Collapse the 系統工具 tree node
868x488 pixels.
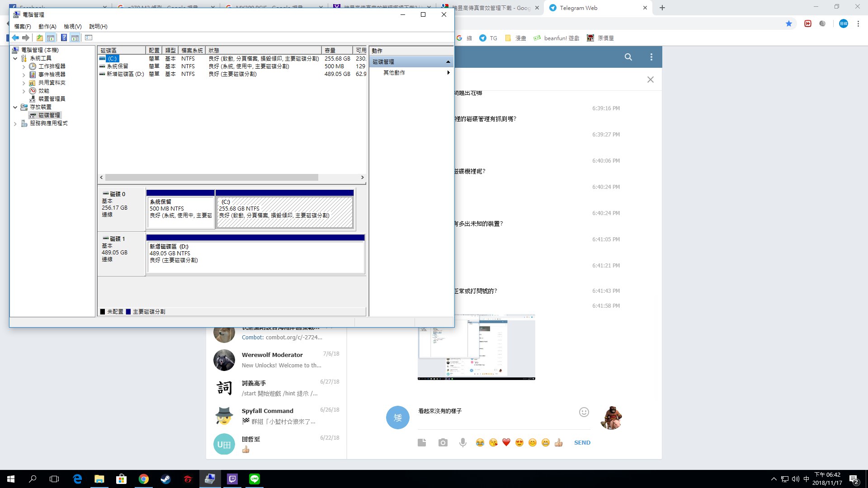click(15, 58)
